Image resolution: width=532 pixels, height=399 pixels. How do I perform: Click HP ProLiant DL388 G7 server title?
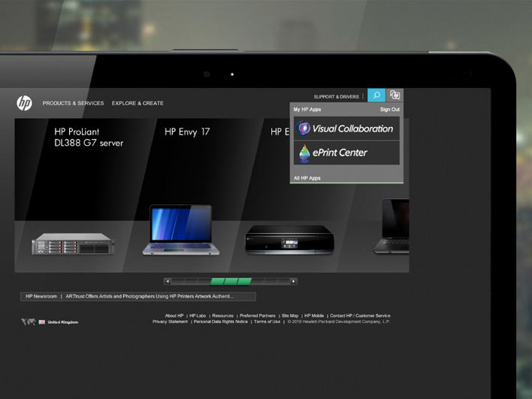point(89,138)
